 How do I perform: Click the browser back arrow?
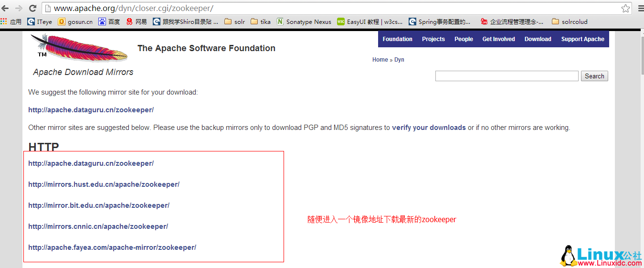pyautogui.click(x=6, y=8)
